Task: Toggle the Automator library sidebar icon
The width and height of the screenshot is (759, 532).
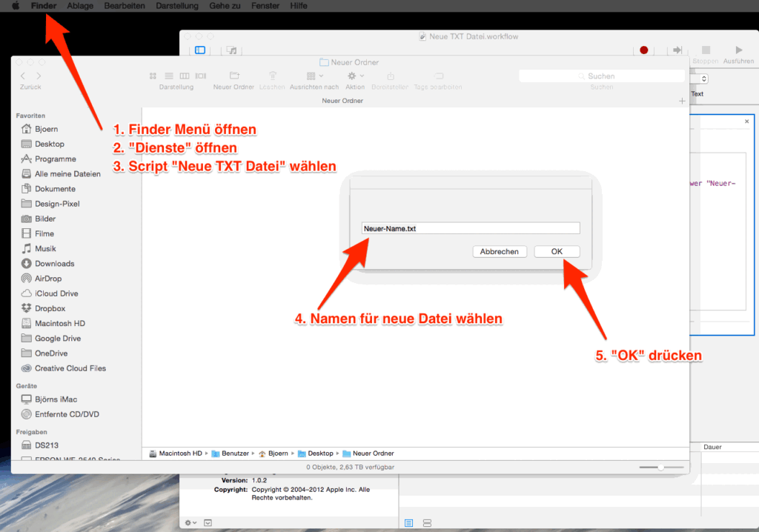Action: (x=200, y=50)
